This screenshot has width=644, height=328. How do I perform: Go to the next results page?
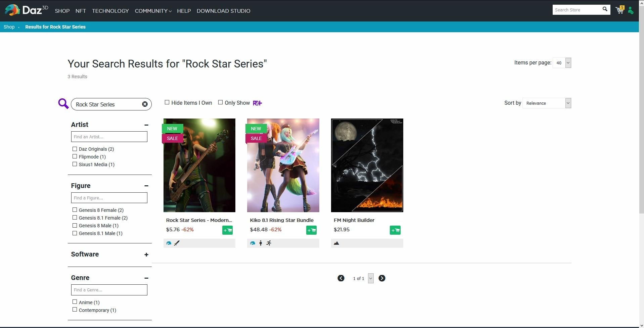tap(382, 278)
